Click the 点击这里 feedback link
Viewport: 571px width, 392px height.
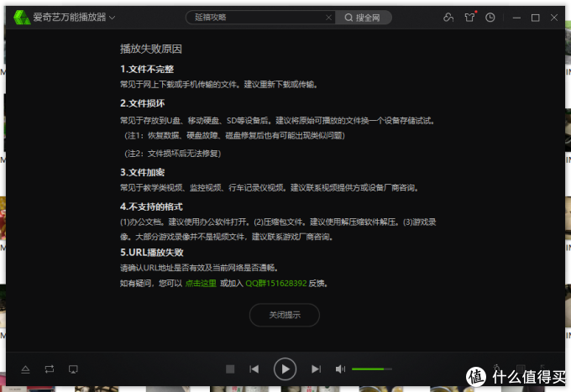(201, 283)
